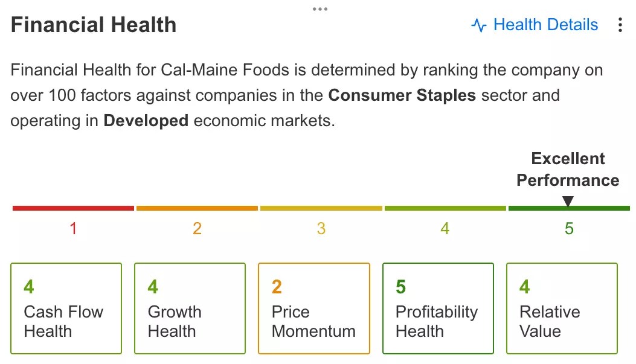Click the horizontal drag-handle dots at top
This screenshot has width=636, height=364.
click(x=320, y=9)
